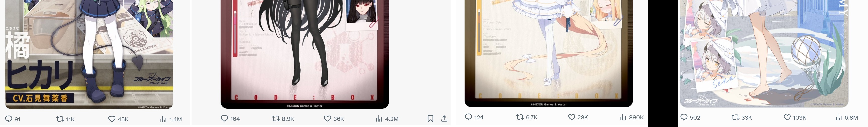Repost the tweet with 33K reposts
This screenshot has height=127, width=868.
point(742,117)
